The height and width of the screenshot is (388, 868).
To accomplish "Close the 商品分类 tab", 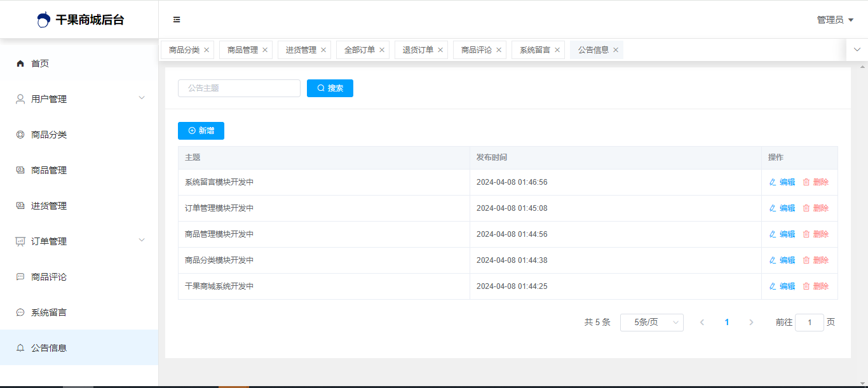I will coord(207,50).
